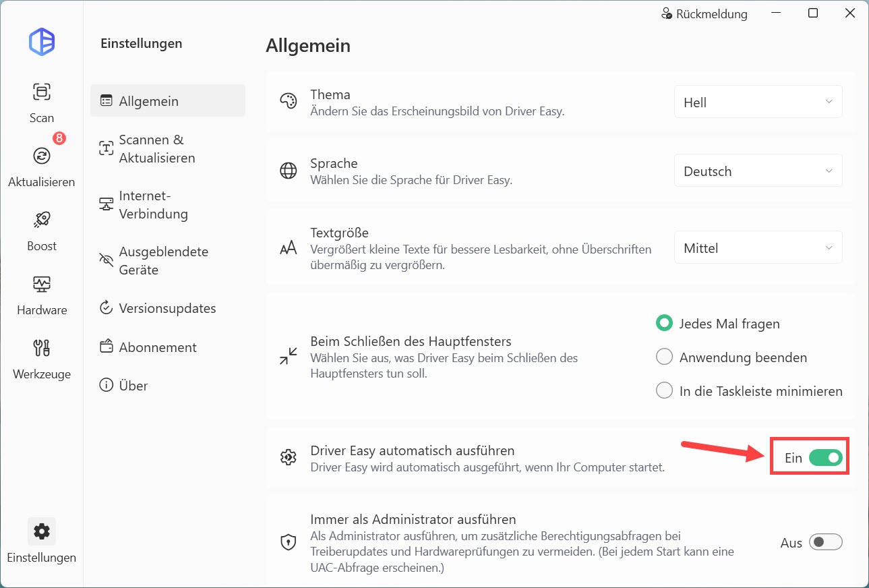Open the Boost rocket section
The image size is (869, 588).
41,230
